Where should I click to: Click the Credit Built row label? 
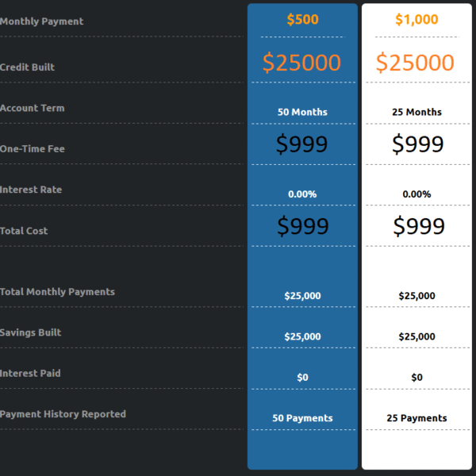pyautogui.click(x=27, y=67)
